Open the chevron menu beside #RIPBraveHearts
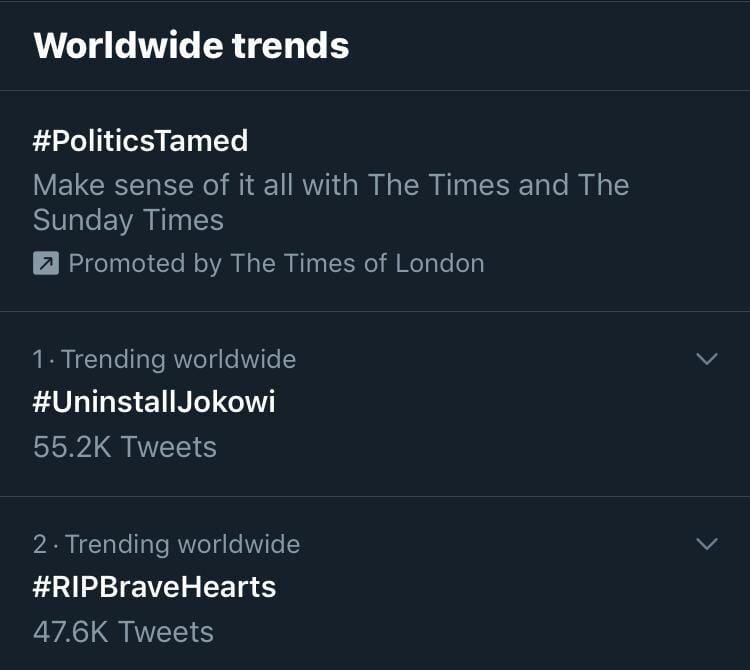This screenshot has height=670, width=750. (706, 544)
